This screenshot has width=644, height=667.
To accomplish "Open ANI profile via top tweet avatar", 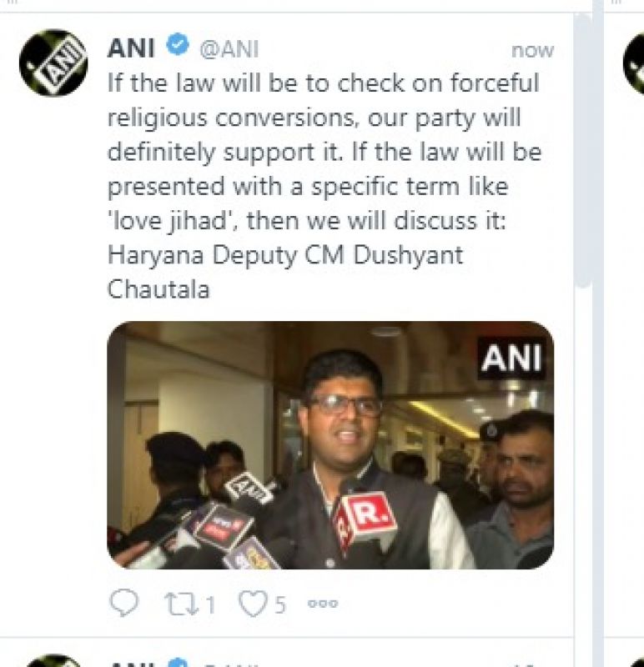I will coord(53,63).
